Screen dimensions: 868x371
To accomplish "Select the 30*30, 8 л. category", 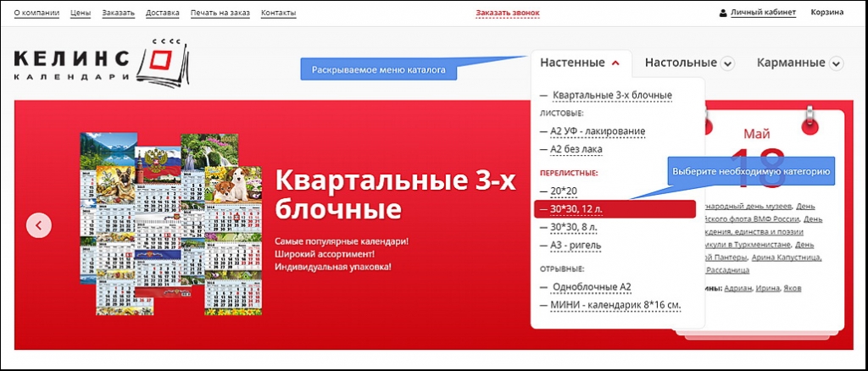I will [x=573, y=227].
